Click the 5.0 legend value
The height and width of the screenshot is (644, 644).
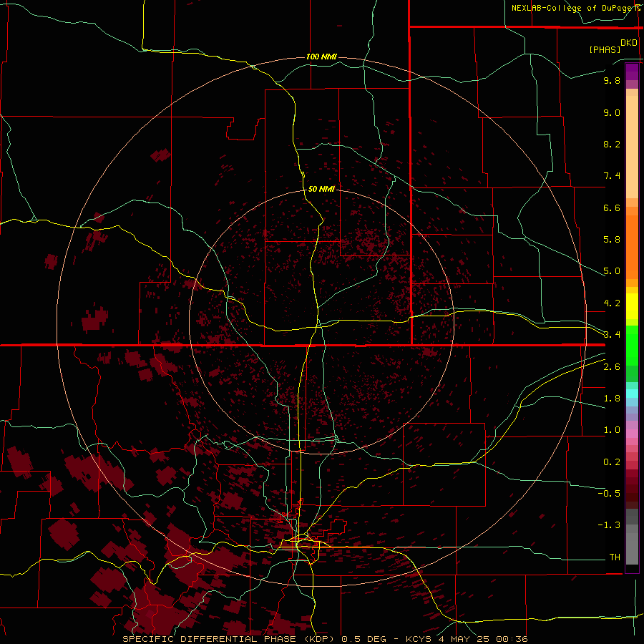(x=612, y=271)
